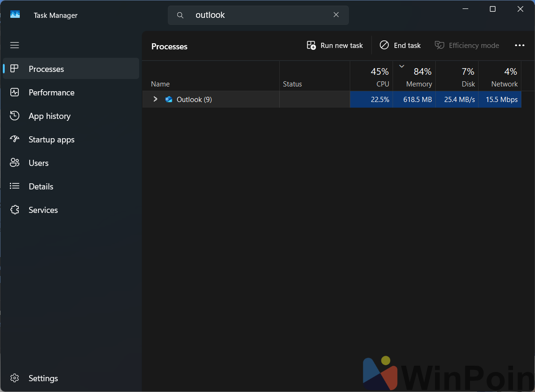Click the 22.5% CPU value cell
Viewport: 535px width, 392px height.
(x=371, y=99)
